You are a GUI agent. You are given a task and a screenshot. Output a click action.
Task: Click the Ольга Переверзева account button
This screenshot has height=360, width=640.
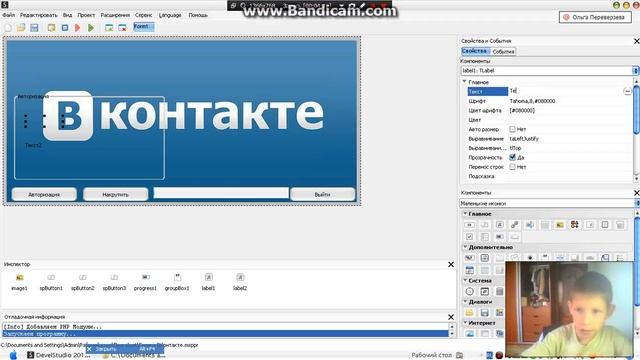tap(595, 17)
